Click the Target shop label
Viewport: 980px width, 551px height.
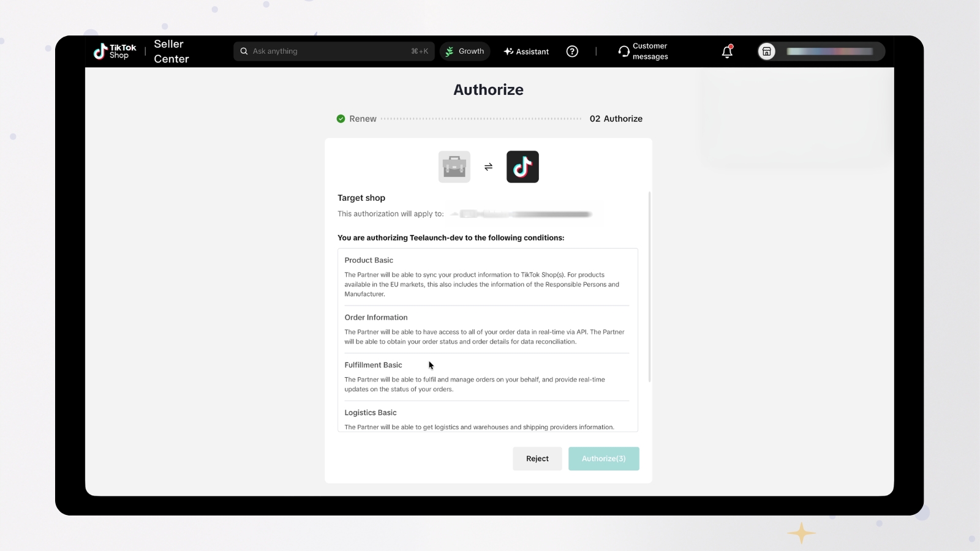[361, 198]
